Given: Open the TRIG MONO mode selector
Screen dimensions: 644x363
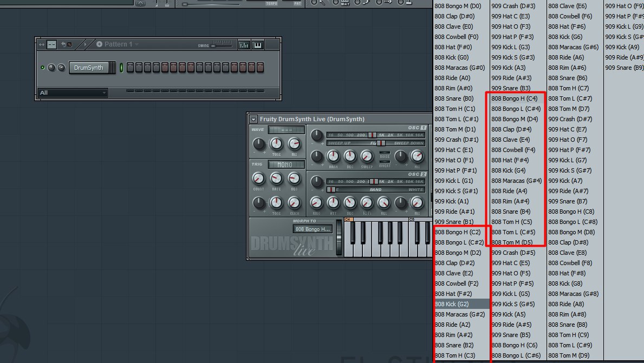Looking at the screenshot, I should click(x=287, y=164).
